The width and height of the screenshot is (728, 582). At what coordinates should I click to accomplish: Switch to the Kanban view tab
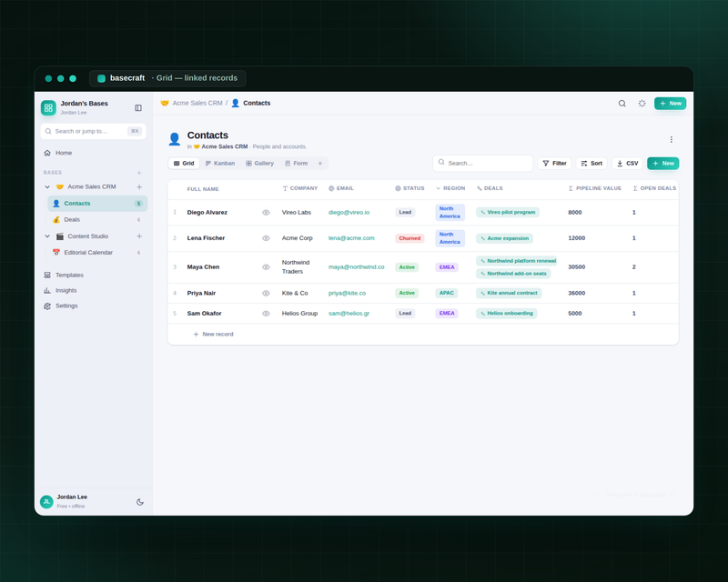tap(220, 164)
